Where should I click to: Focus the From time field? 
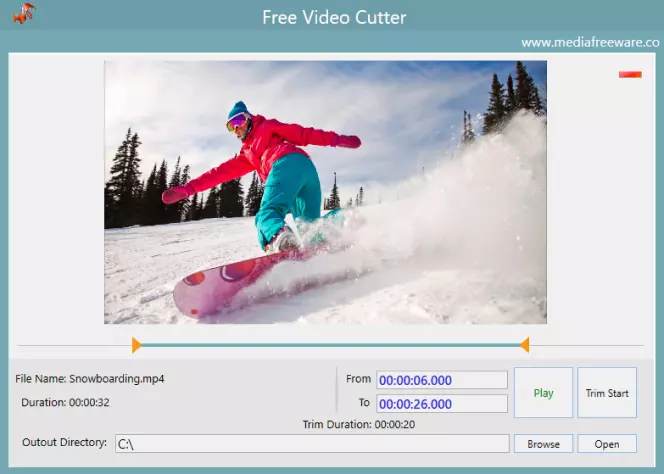click(442, 380)
